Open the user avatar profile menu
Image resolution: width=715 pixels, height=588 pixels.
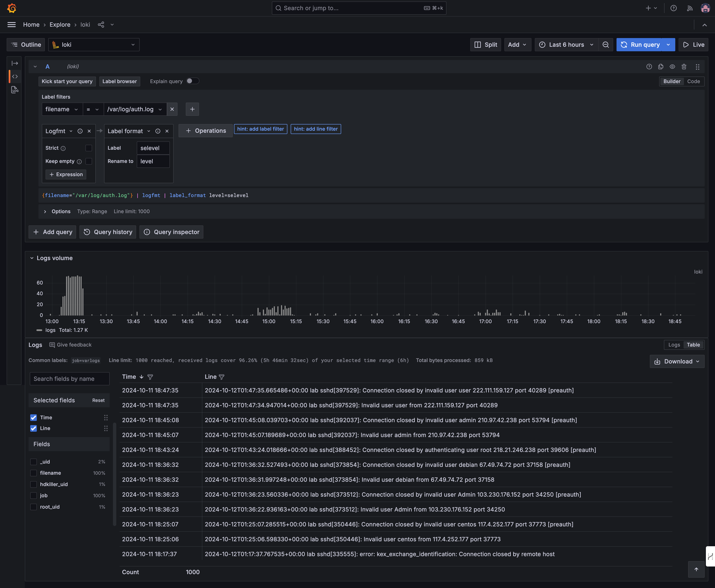[705, 8]
